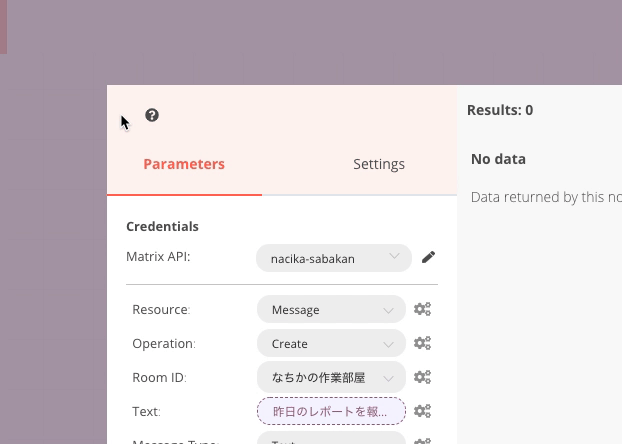Open parameter options gear for Resource
622x444 pixels.
[x=423, y=310]
